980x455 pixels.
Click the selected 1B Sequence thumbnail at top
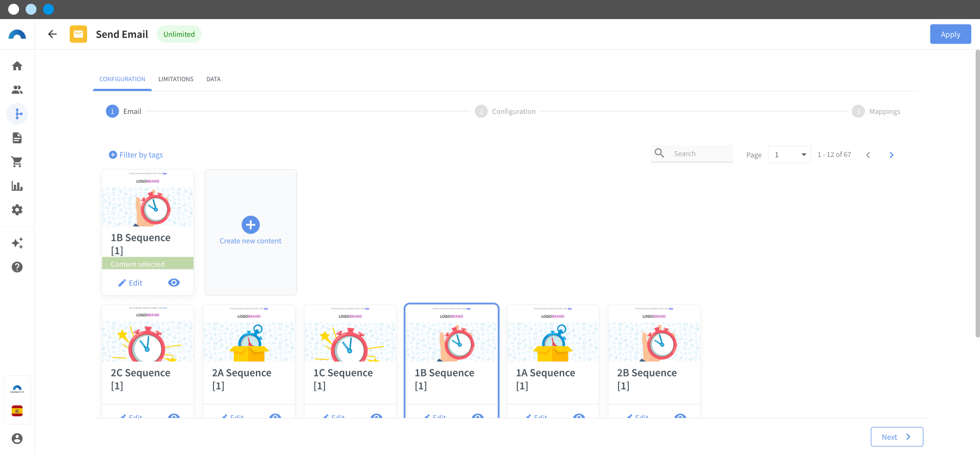(x=148, y=198)
